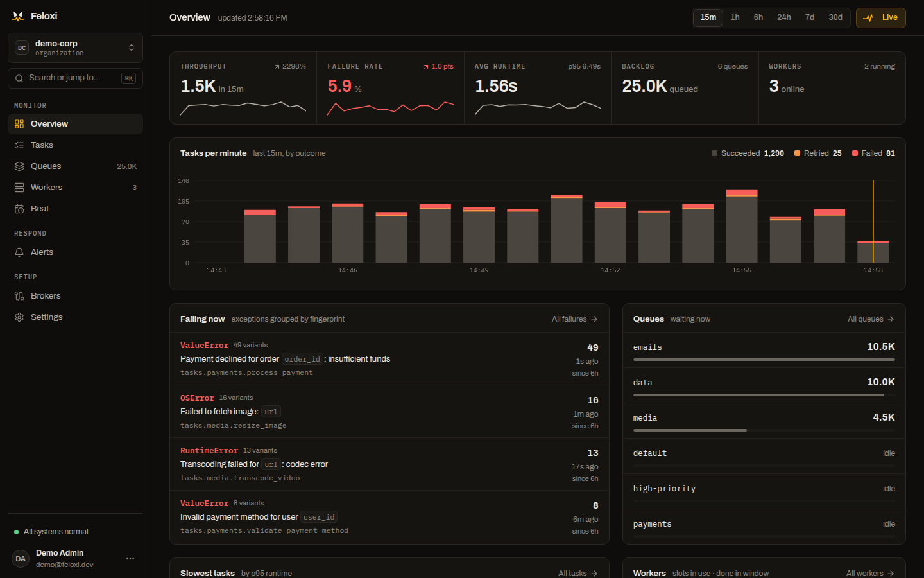The image size is (924, 578).
Task: Select the 15m time range
Action: coord(708,17)
